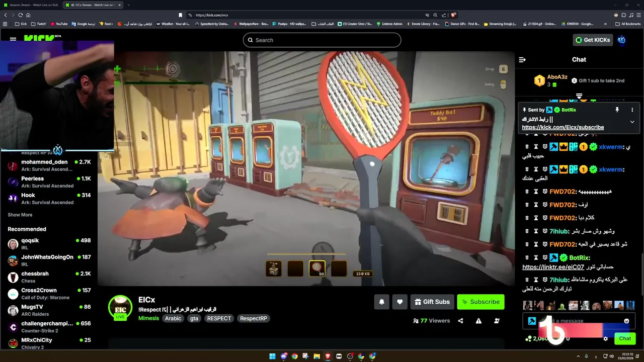This screenshot has height=362, width=644.
Task: Open new browser tab with plus
Action: click(128, 5)
